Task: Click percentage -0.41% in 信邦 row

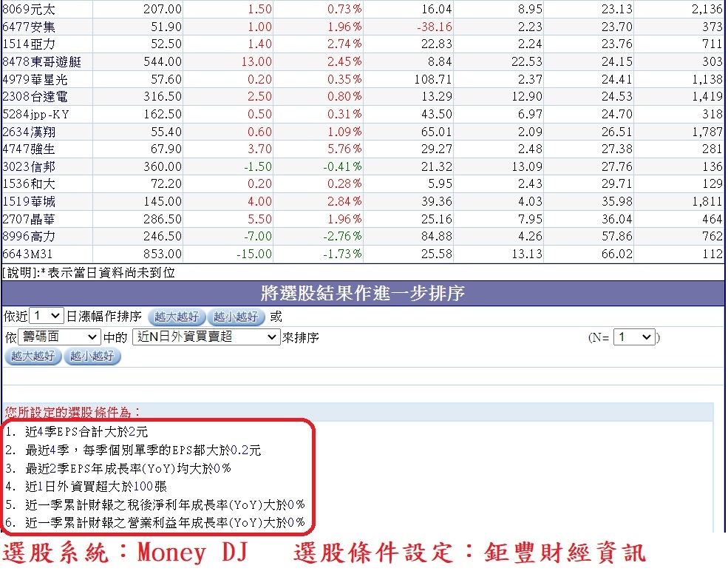Action: (x=343, y=166)
